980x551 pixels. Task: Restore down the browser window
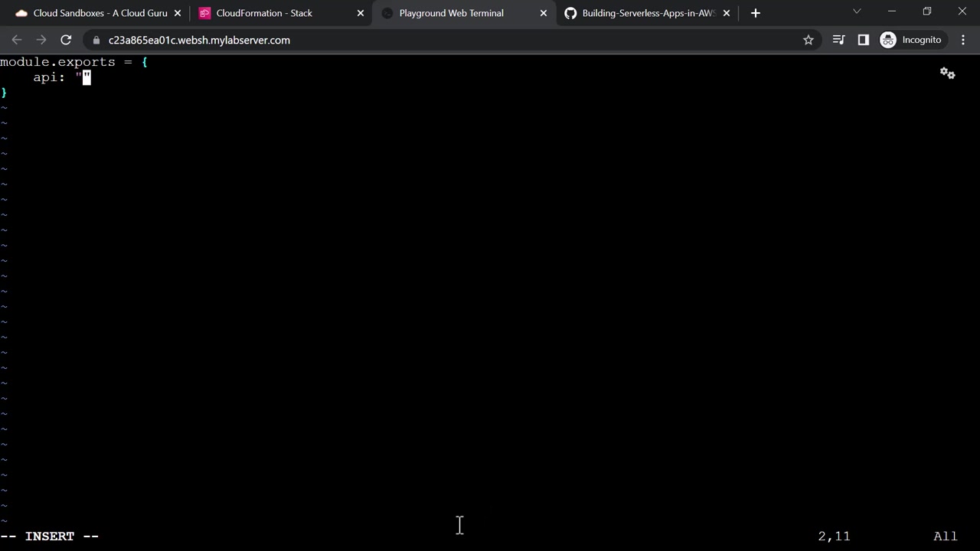click(x=927, y=11)
